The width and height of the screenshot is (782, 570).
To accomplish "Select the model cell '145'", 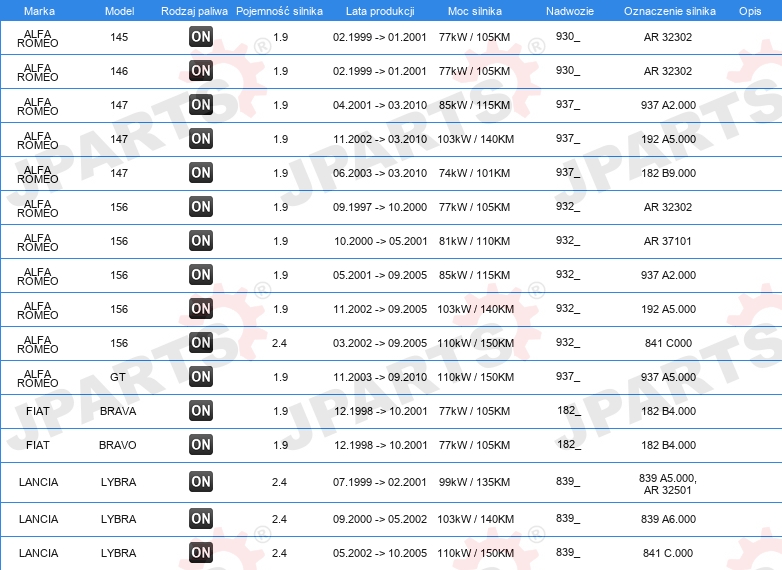I will [119, 37].
